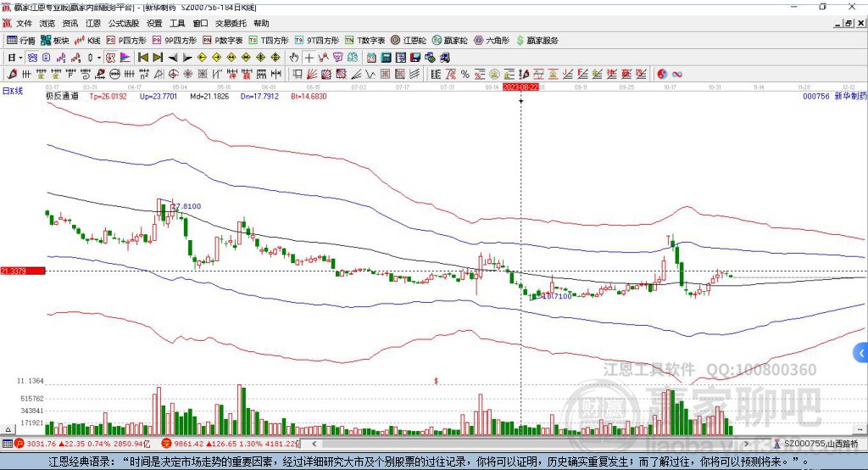Open the P四方形 tool

pos(126,41)
